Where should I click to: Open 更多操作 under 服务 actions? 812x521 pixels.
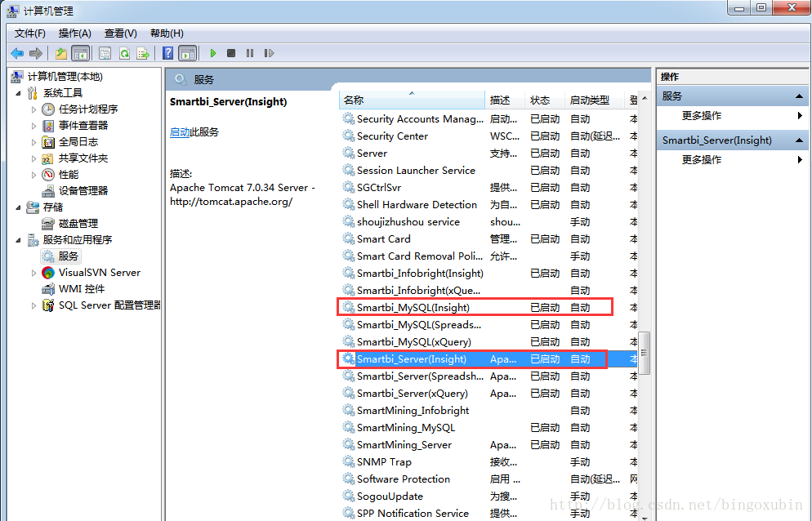coord(702,115)
